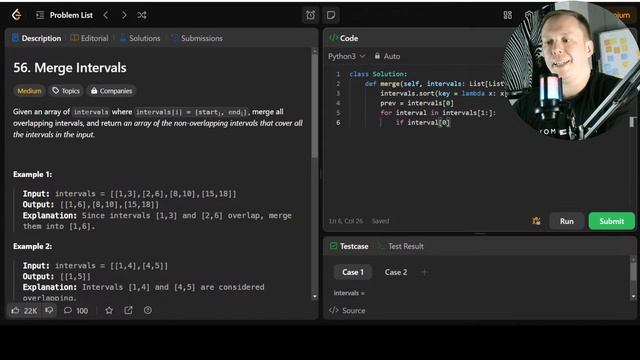The height and width of the screenshot is (360, 640).
Task: Open the Problem List panel
Action: pyautogui.click(x=64, y=15)
